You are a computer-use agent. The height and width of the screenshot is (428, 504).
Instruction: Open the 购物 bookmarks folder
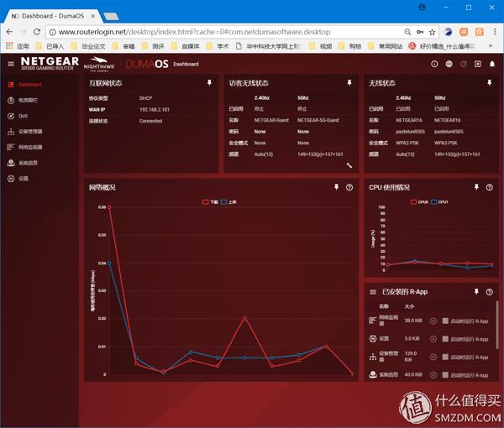point(350,46)
